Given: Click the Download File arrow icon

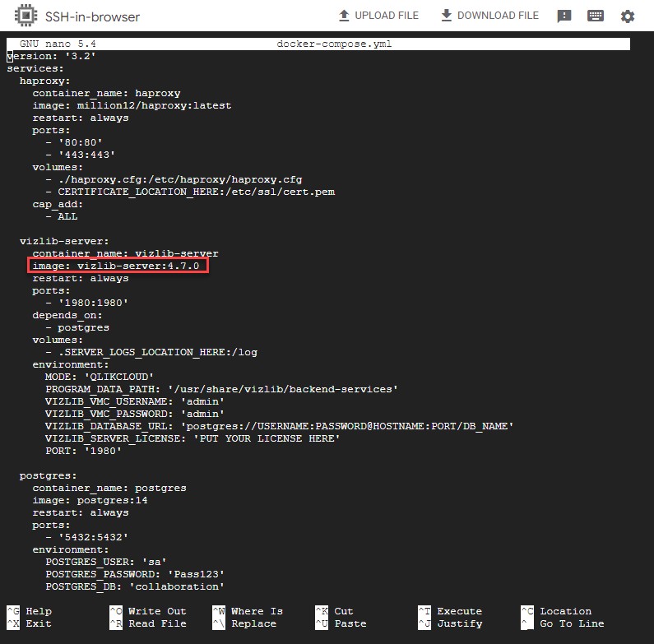Looking at the screenshot, I should (x=447, y=16).
